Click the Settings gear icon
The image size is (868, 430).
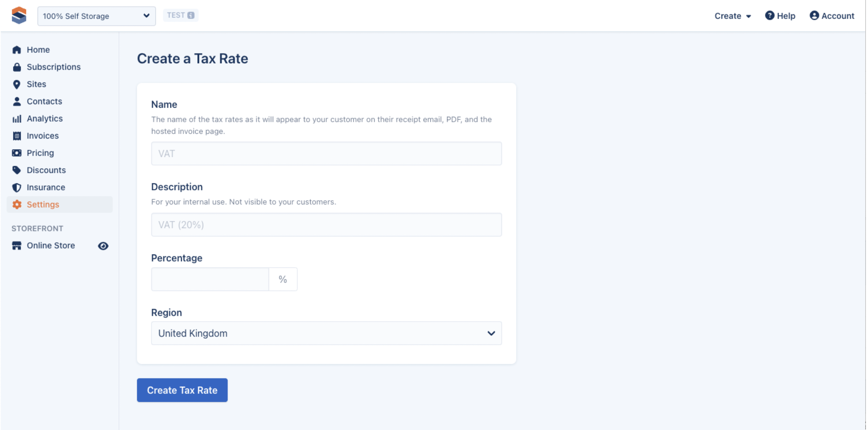(17, 204)
